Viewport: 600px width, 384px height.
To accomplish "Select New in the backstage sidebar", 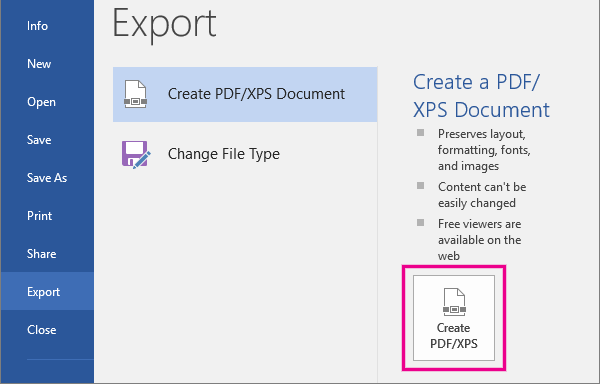I will point(47,64).
